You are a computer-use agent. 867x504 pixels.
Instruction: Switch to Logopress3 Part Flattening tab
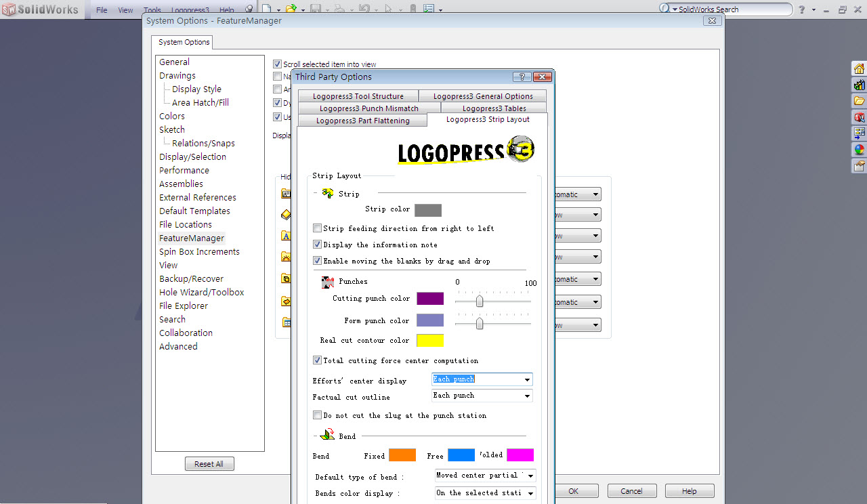[362, 121]
